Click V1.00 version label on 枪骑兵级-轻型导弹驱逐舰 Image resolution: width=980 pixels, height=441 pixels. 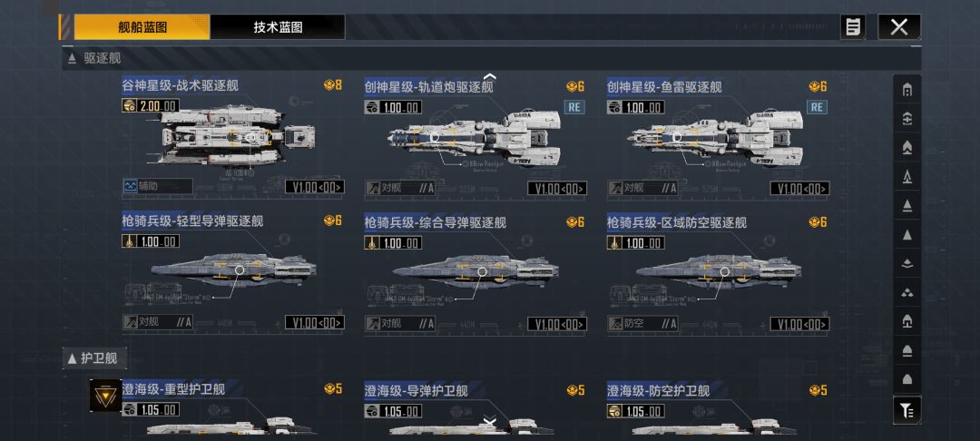tap(314, 323)
